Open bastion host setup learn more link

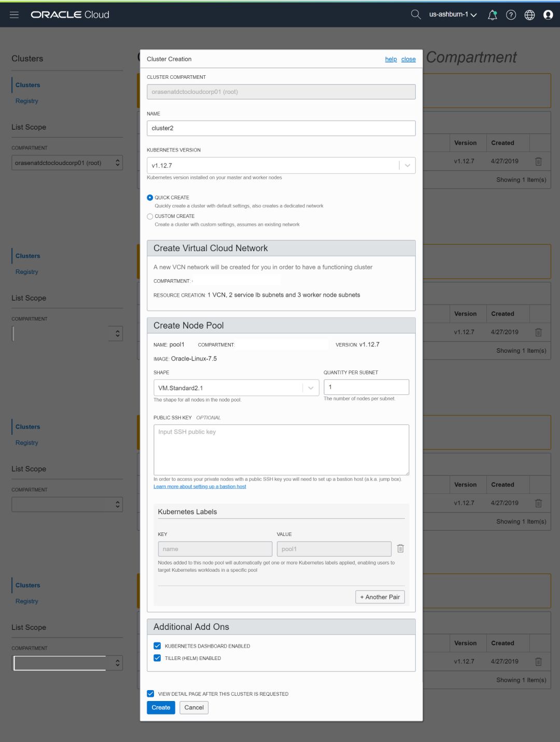pos(200,487)
